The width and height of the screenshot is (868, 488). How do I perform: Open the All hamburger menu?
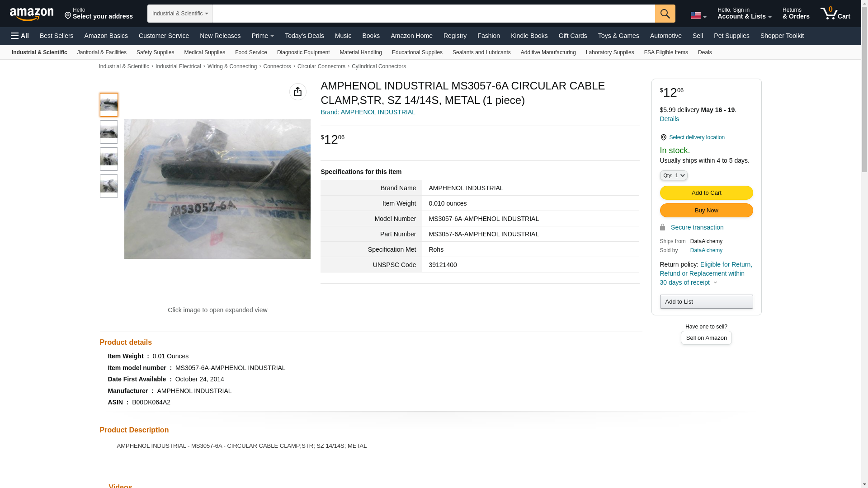[20, 36]
